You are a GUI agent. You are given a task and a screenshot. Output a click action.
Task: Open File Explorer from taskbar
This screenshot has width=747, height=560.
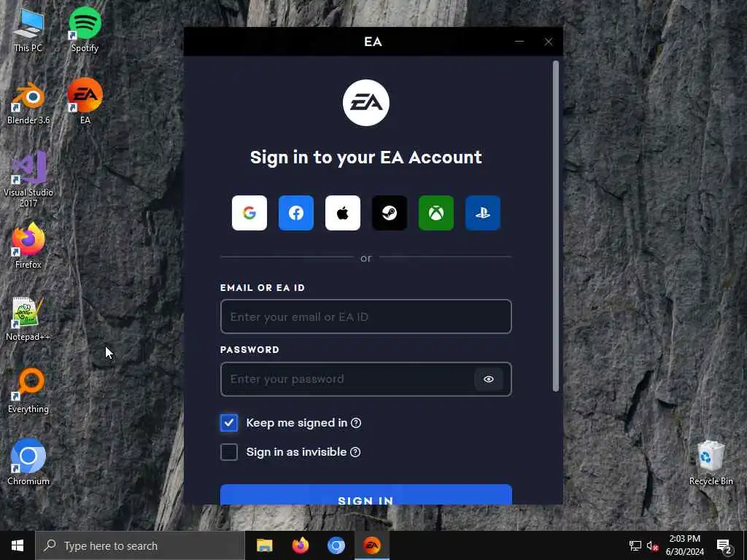(264, 545)
